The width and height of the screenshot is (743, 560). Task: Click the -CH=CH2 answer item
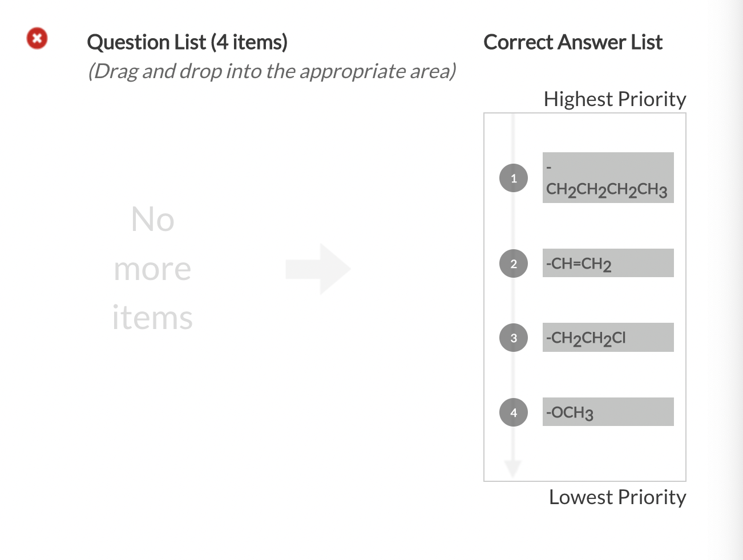point(608,263)
